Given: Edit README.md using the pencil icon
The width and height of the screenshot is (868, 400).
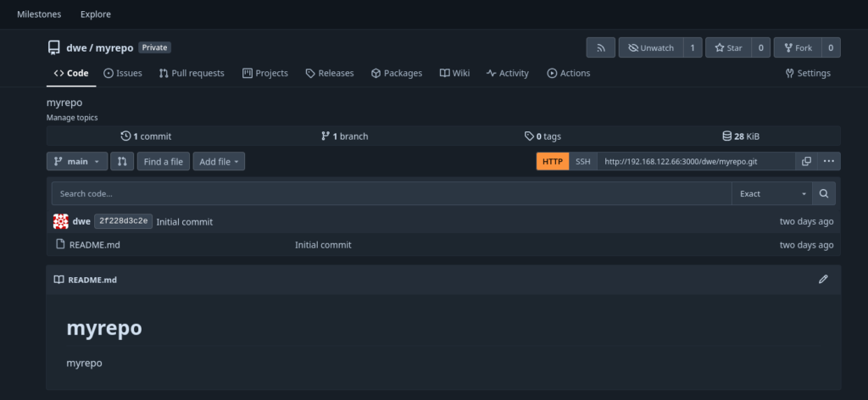Looking at the screenshot, I should click(x=822, y=280).
